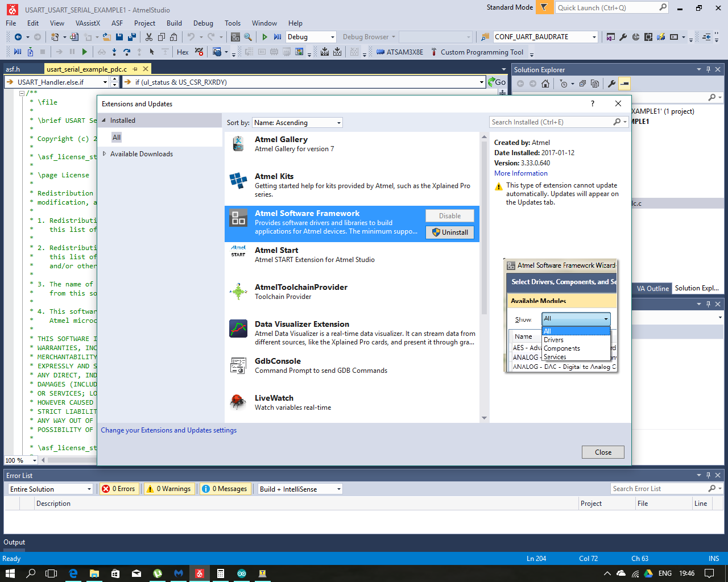Select Drivers in the Show dropdown
728x582 pixels.
coord(554,340)
